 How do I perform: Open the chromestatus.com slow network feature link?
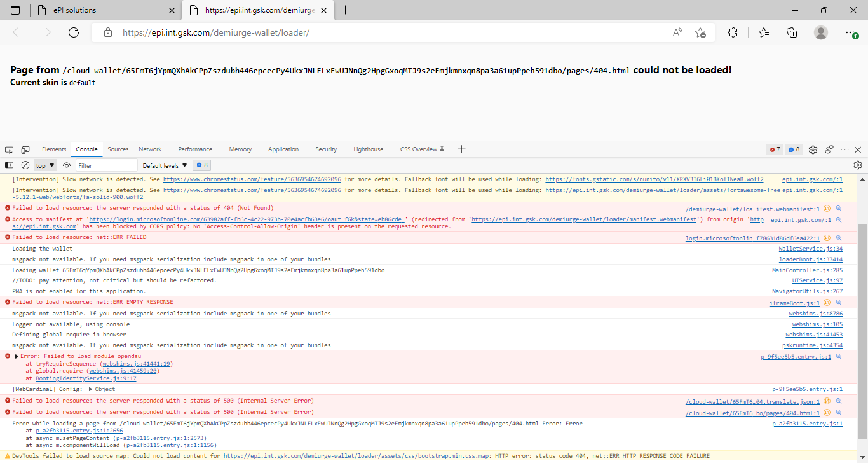[252, 180]
